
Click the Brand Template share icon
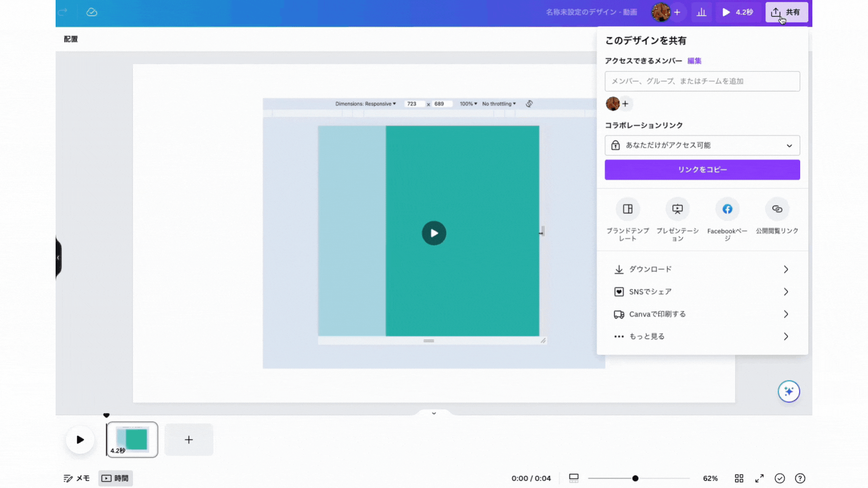point(627,209)
